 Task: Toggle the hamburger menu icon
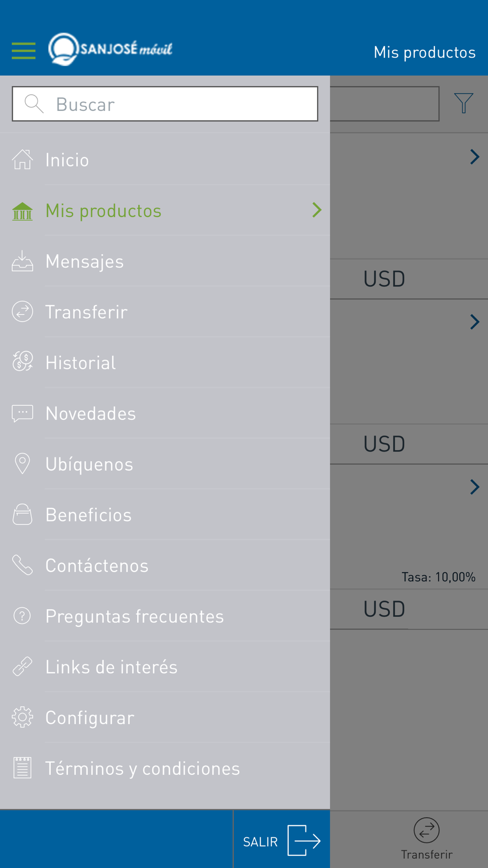[x=23, y=51]
